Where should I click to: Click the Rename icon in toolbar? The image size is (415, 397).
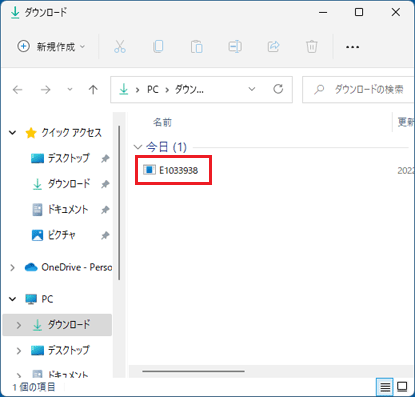[235, 47]
